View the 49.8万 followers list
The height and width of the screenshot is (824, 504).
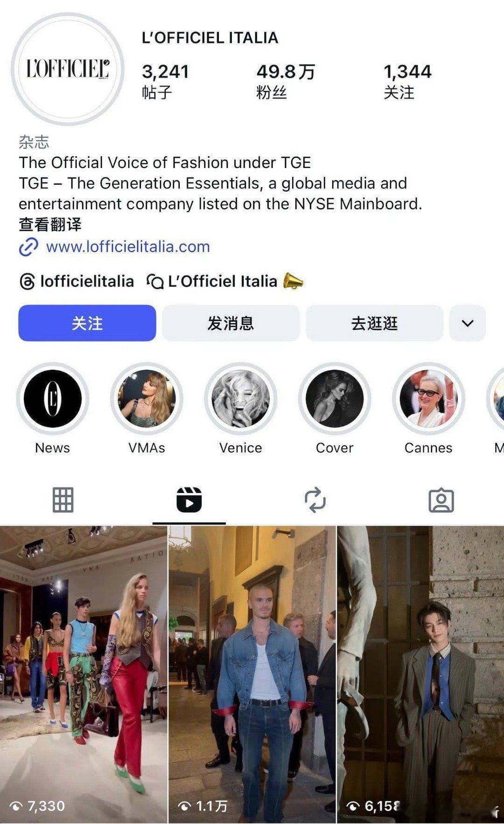pos(286,81)
